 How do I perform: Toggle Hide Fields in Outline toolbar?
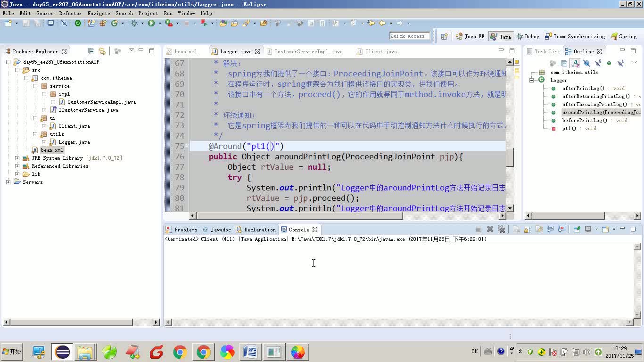click(586, 63)
